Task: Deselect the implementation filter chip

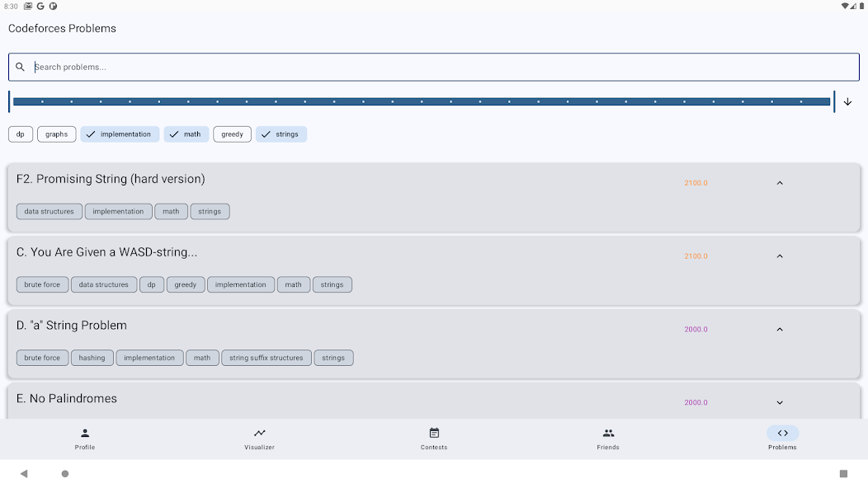Action: click(120, 134)
